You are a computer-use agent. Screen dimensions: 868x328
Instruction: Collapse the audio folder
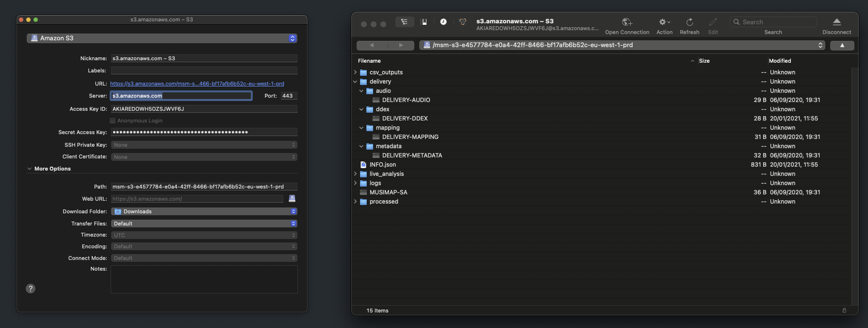361,91
